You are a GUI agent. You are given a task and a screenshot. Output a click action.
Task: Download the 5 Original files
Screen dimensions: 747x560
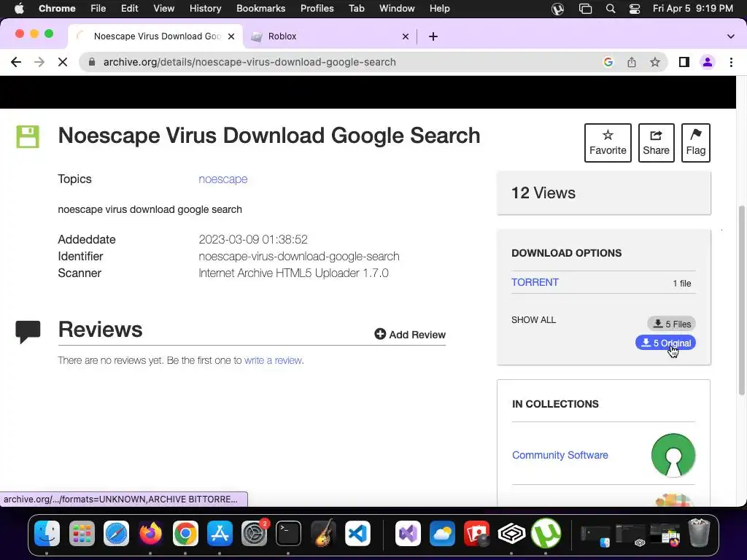665,343
